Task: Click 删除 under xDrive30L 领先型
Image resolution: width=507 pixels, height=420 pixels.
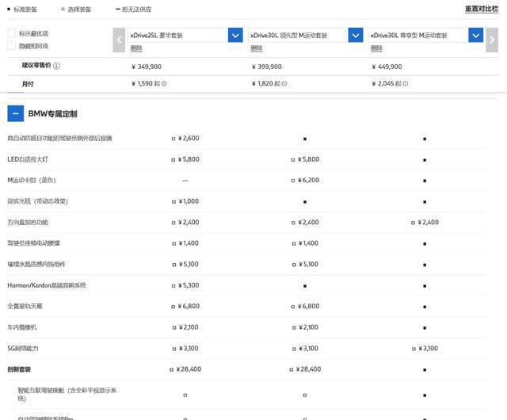Action: point(257,48)
